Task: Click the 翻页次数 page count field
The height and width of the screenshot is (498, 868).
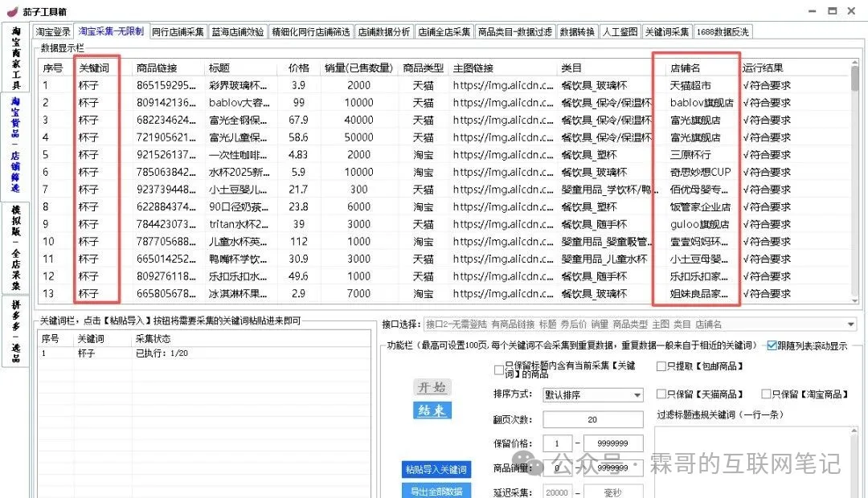Action: point(592,419)
